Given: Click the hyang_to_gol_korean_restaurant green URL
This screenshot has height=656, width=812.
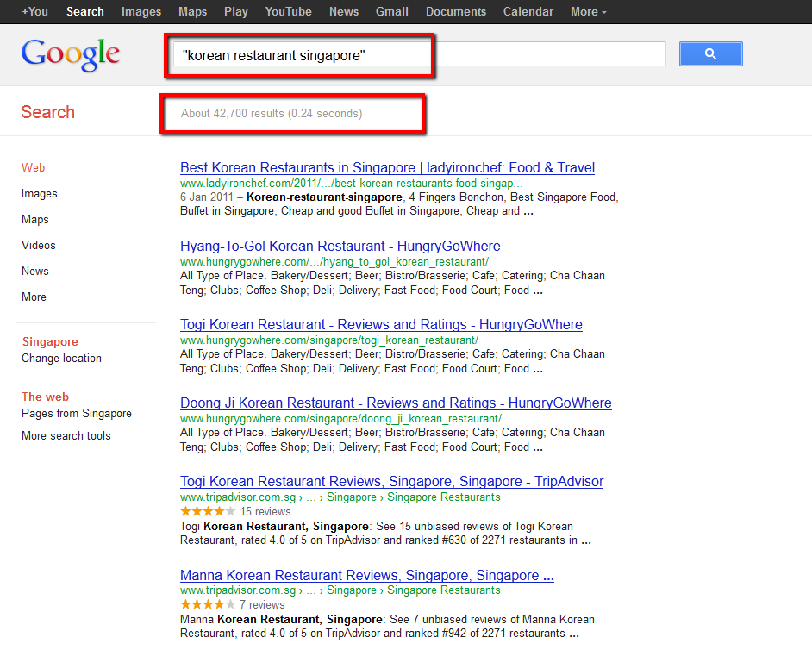Looking at the screenshot, I should tap(334, 262).
